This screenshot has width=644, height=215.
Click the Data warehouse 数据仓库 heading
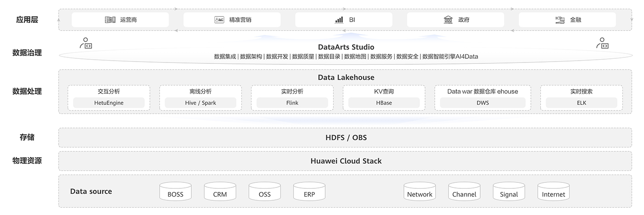coord(483,91)
